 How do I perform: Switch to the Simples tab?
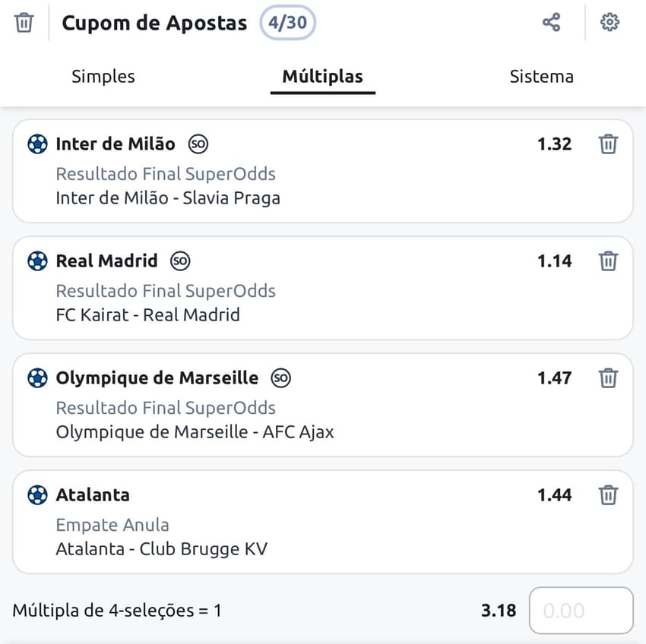pos(103,76)
